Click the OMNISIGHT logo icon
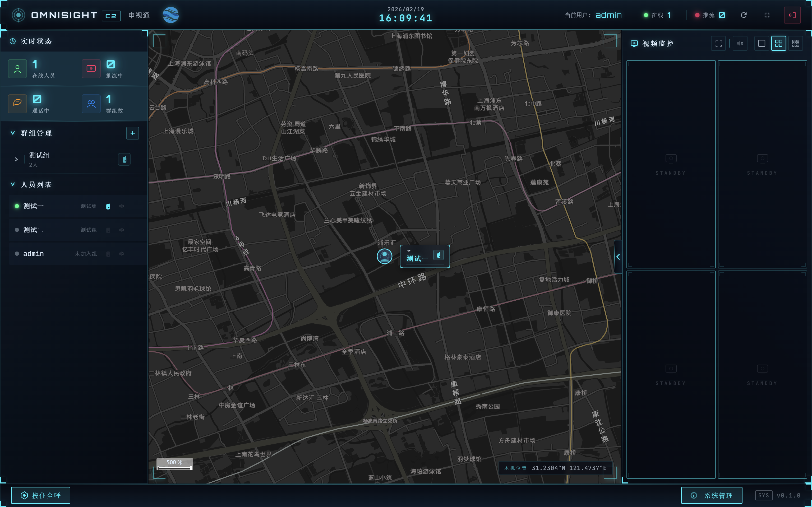Viewport: 812px width, 507px height. coord(19,15)
